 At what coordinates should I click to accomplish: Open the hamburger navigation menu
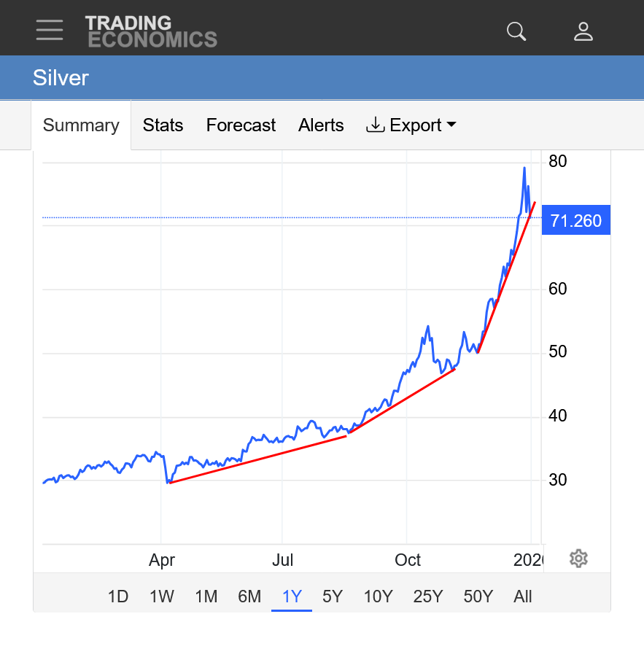(50, 30)
